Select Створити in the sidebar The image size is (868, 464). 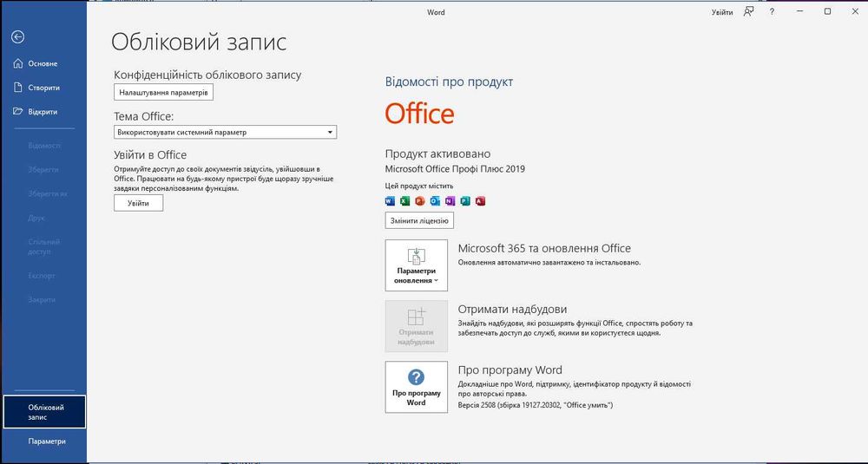pos(43,88)
